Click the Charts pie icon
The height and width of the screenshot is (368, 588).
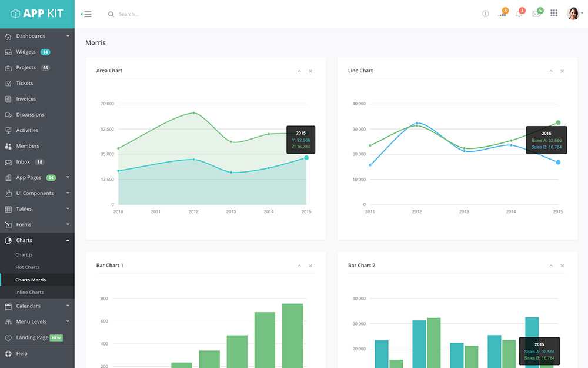tap(8, 241)
